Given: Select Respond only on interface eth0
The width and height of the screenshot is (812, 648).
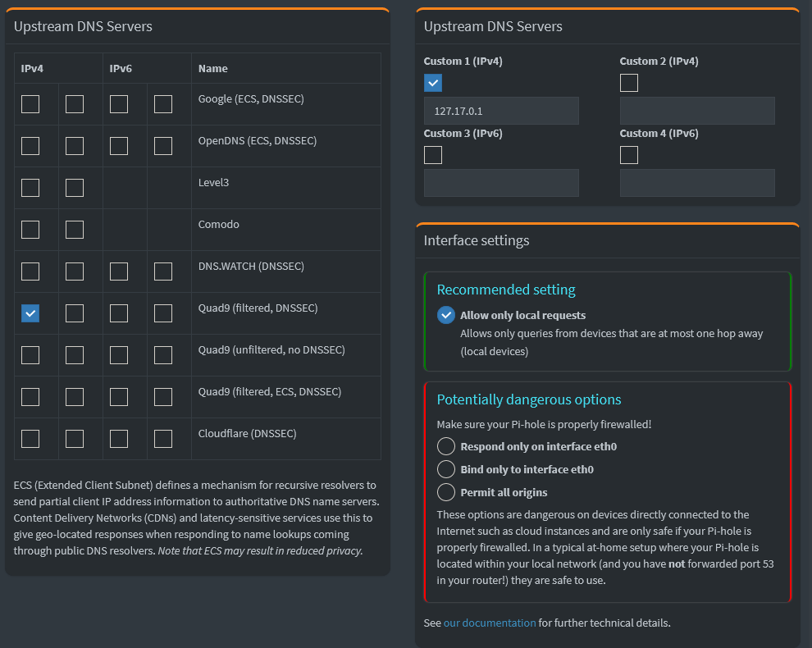Looking at the screenshot, I should (x=446, y=446).
